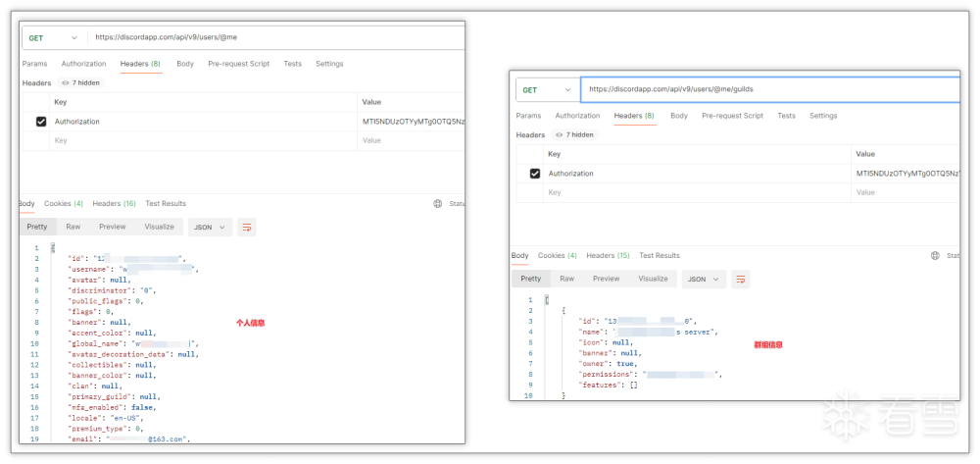Screen dimensions: 980x464
Task: Click empty Value placeholder in right window
Action: (x=905, y=192)
